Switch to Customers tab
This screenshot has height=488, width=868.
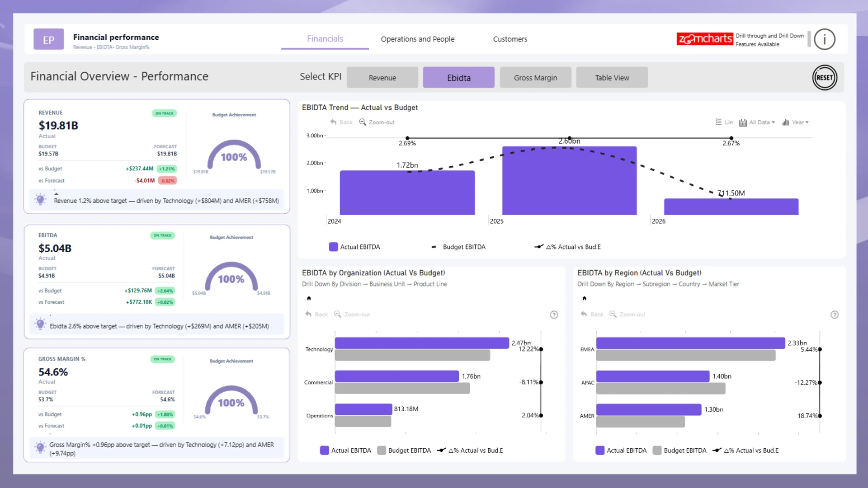510,39
